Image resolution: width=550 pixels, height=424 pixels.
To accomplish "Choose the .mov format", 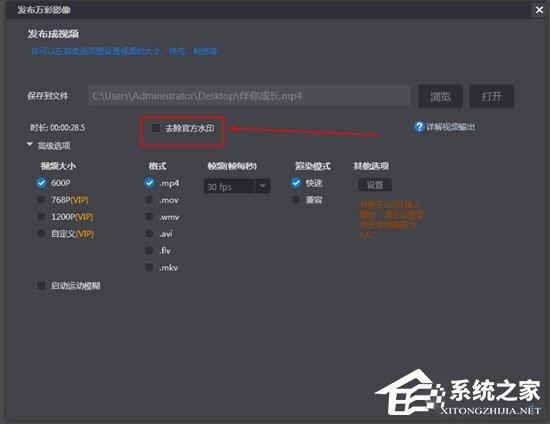I will [149, 200].
